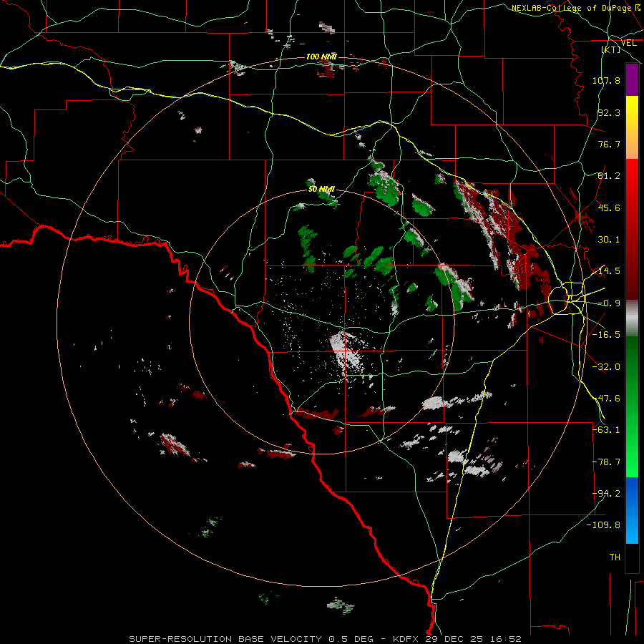Screen dimensions: 644x644
Task: Select the 61.2 legend value
Action: pos(609,176)
